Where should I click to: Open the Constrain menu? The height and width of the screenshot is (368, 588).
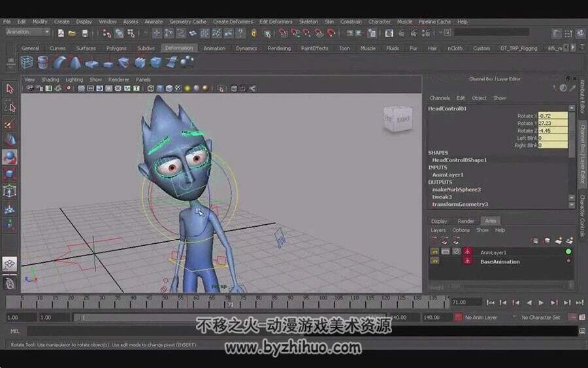[x=351, y=22]
